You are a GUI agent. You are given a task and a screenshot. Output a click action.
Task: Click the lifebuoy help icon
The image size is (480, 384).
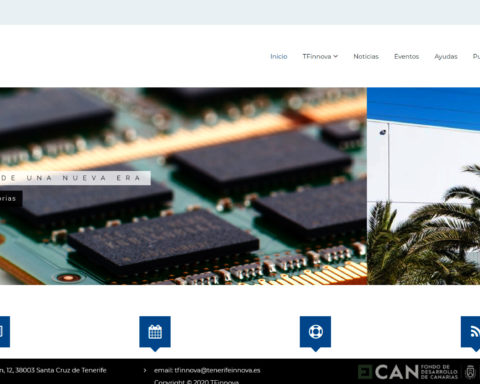tap(315, 332)
